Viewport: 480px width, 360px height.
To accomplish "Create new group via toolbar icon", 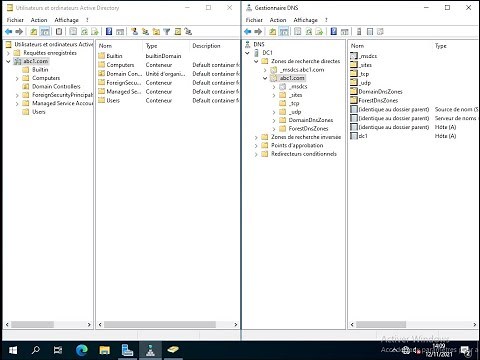I will pos(145,32).
